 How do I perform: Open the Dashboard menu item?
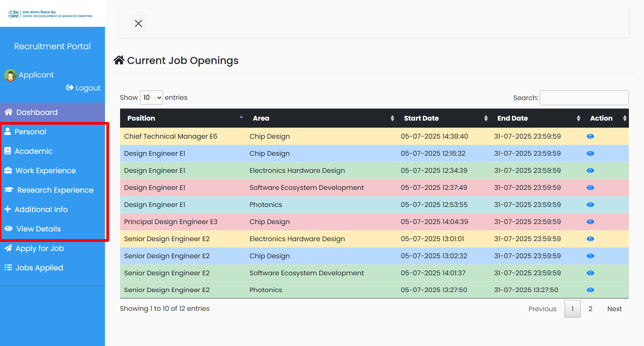(x=37, y=112)
